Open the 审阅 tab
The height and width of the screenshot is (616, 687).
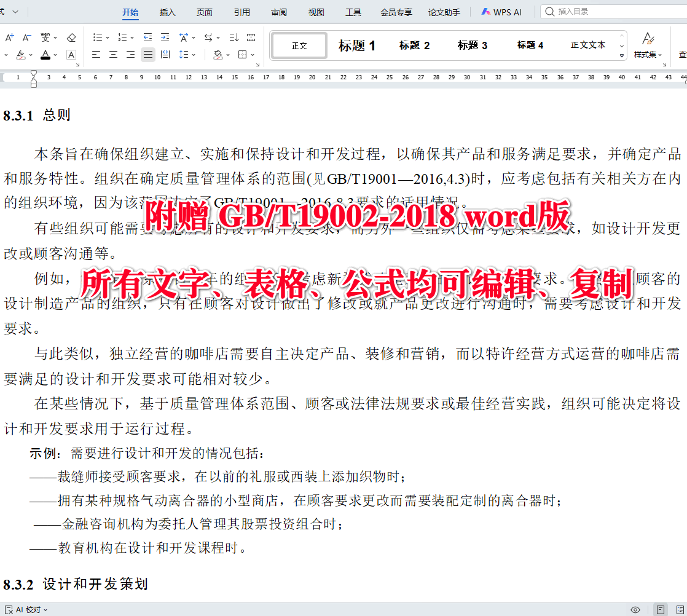click(279, 12)
